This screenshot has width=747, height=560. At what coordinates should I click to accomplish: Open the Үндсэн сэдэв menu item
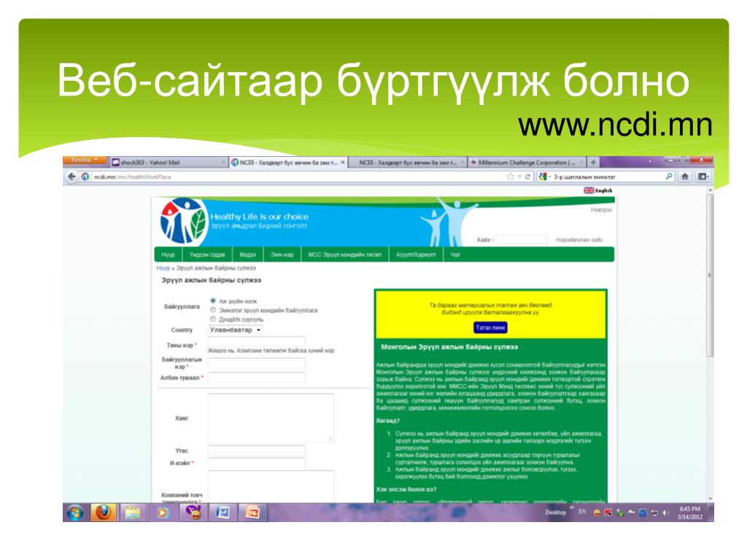[x=206, y=254]
